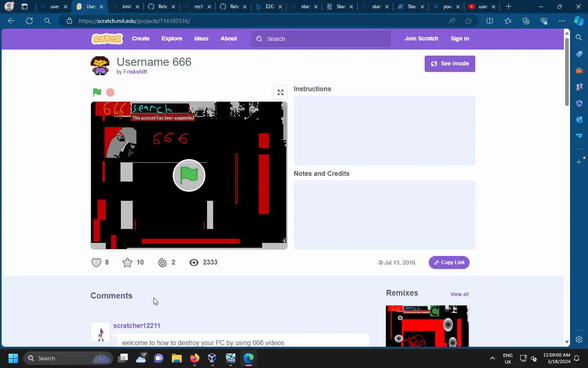Open the Friskshift author avatar

(100, 66)
